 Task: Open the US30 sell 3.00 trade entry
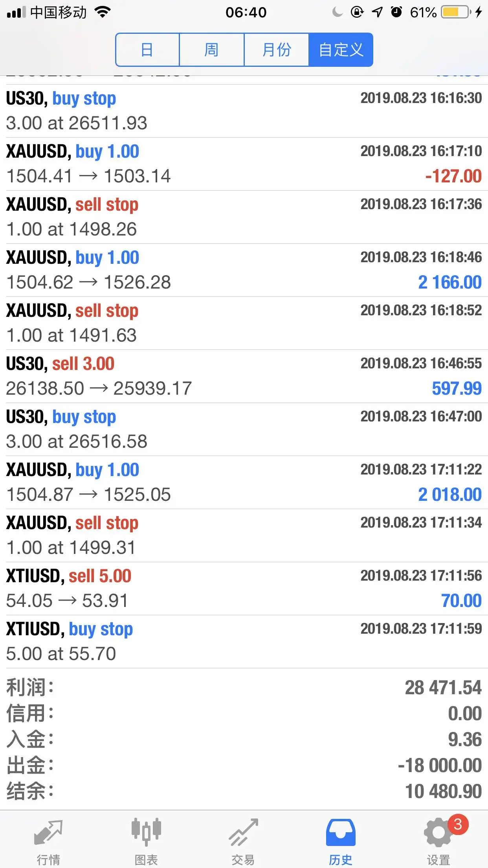pyautogui.click(x=244, y=376)
